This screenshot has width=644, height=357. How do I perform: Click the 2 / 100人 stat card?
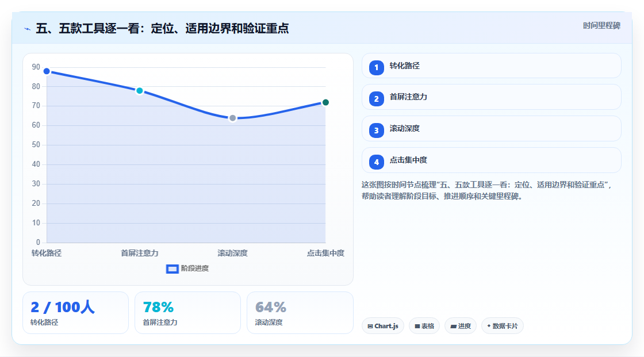click(75, 313)
